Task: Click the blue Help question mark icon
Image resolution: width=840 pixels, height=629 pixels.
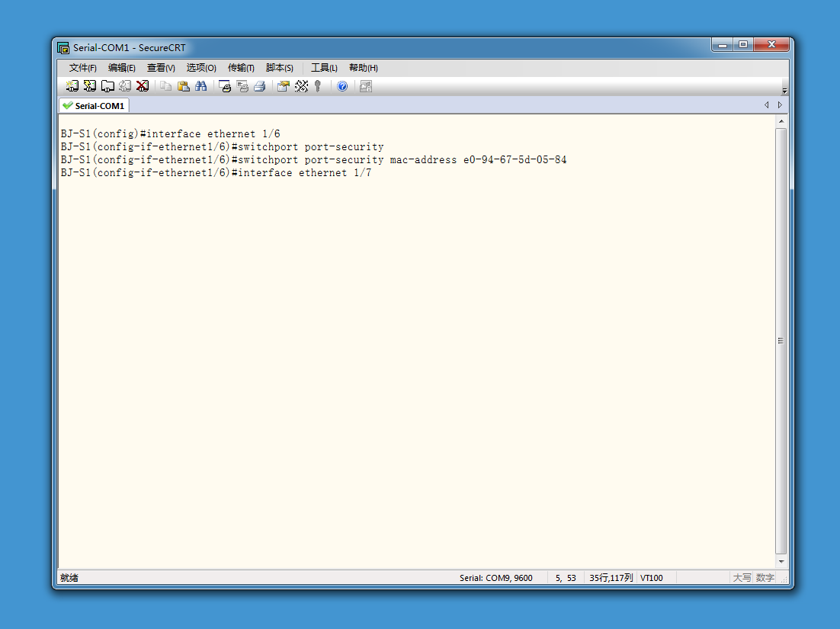Action: pyautogui.click(x=342, y=86)
